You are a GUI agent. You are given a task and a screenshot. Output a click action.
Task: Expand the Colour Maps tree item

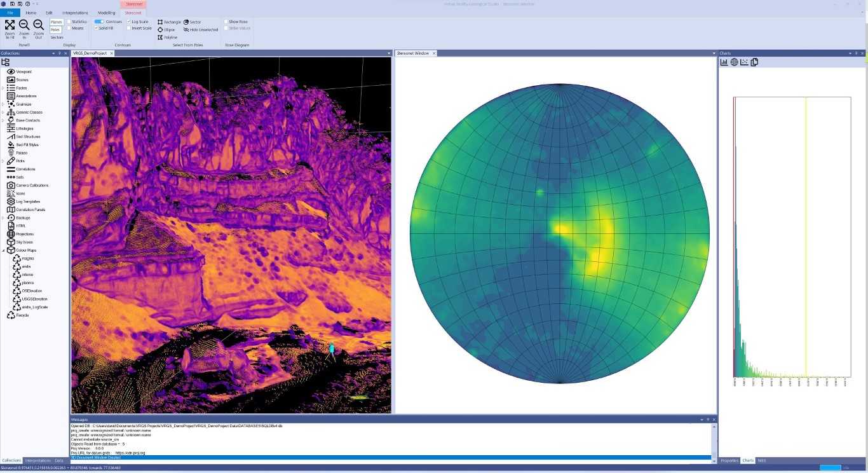pyautogui.click(x=3, y=250)
